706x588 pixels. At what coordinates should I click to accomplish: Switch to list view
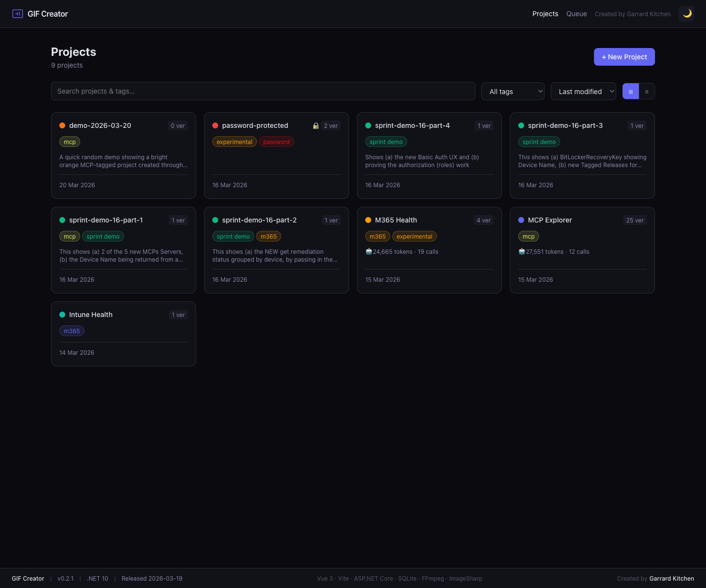(646, 91)
